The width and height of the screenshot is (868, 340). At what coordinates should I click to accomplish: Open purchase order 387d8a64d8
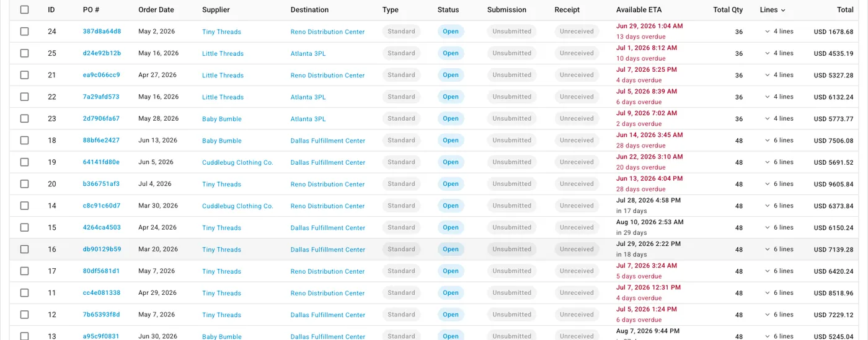[x=102, y=32]
